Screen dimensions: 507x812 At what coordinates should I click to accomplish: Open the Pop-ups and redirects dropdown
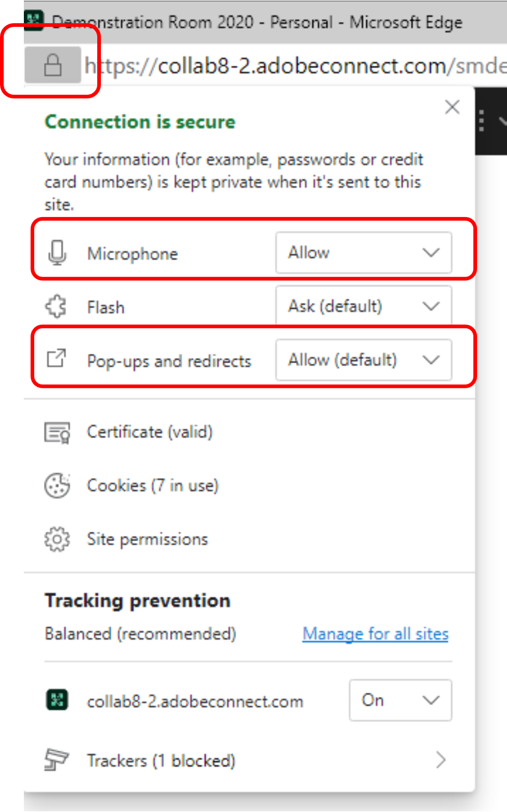point(363,360)
